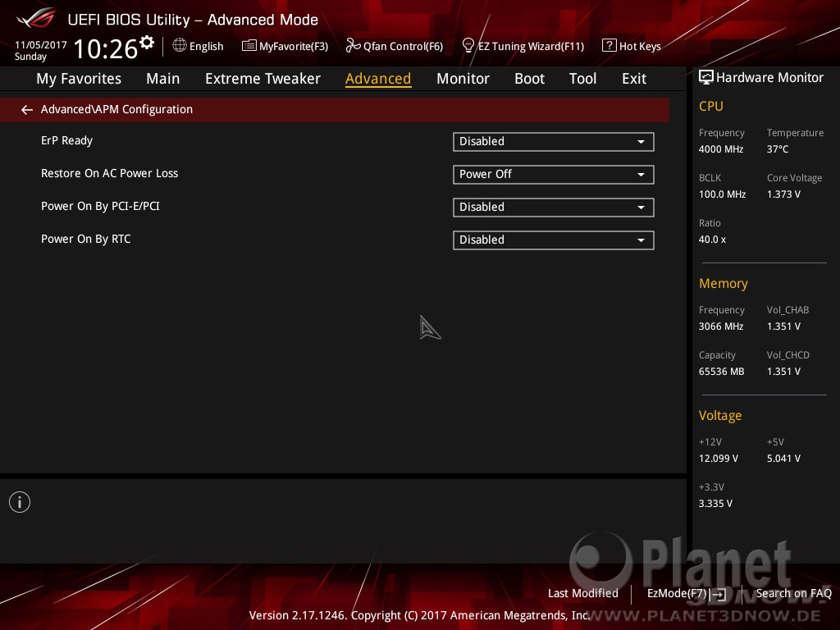Click Last Modified button
This screenshot has height=630, width=840.
583,593
